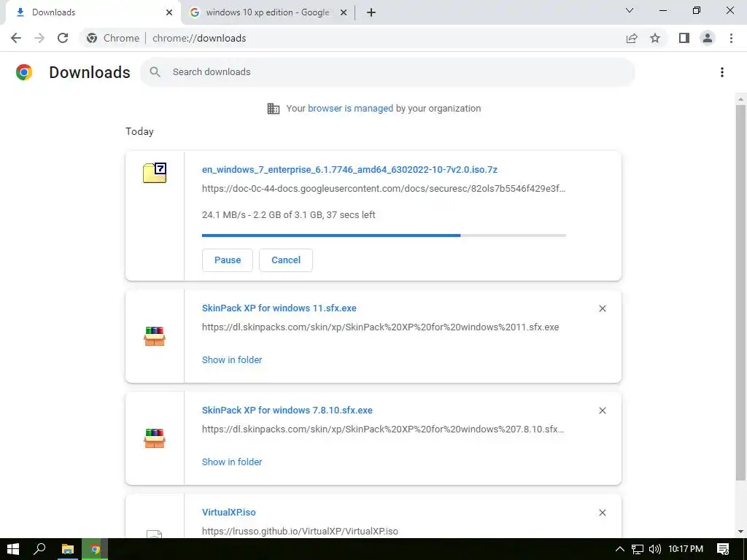The height and width of the screenshot is (560, 747).
Task: Remove VirtualXP.iso from the list
Action: point(602,513)
